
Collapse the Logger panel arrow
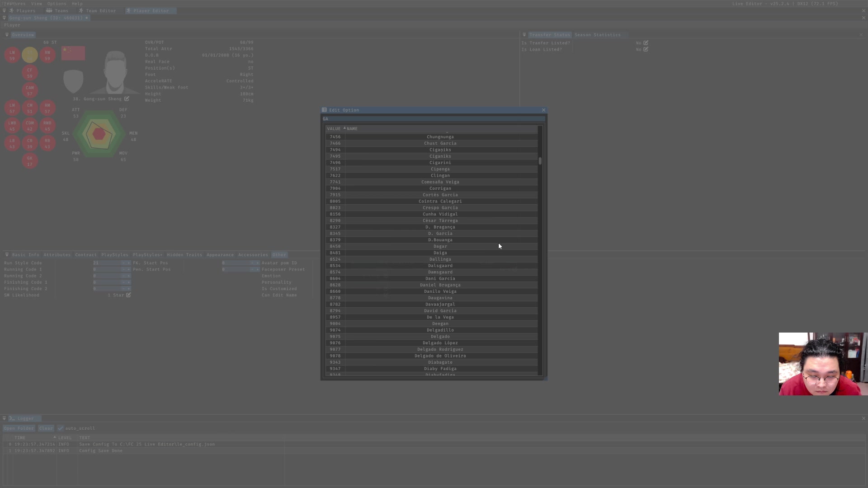(x=4, y=418)
